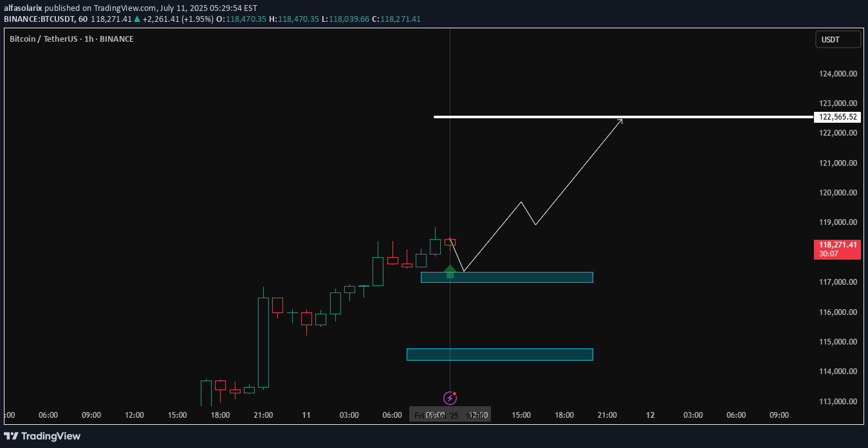The image size is (868, 448).
Task: Click the large green candle at 21:00
Action: coord(263,343)
